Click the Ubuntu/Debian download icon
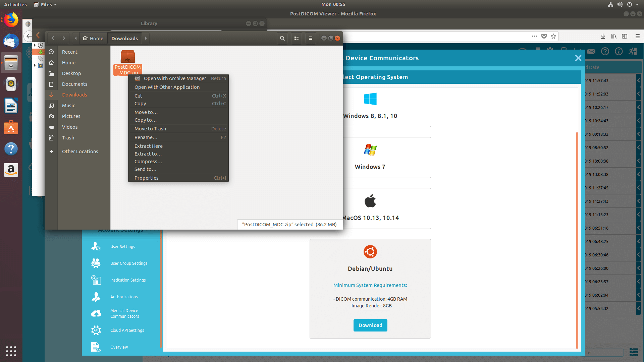The width and height of the screenshot is (644, 362). pos(371,251)
